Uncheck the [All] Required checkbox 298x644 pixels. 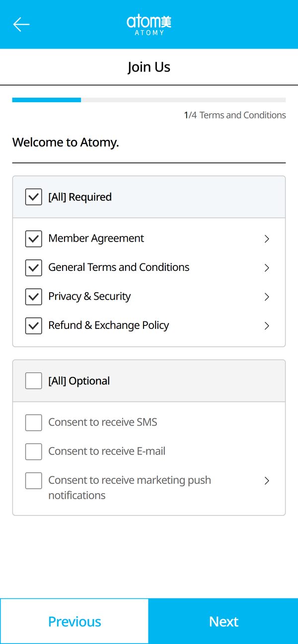34,197
